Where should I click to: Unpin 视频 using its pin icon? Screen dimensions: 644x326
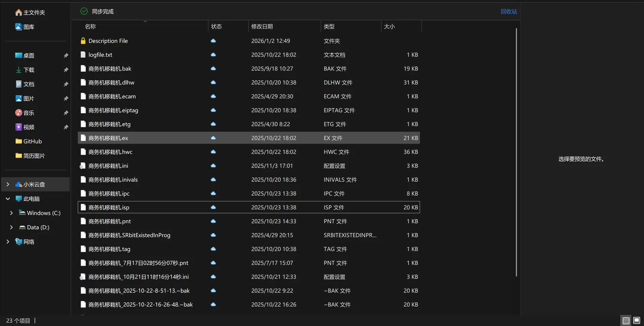(x=66, y=127)
